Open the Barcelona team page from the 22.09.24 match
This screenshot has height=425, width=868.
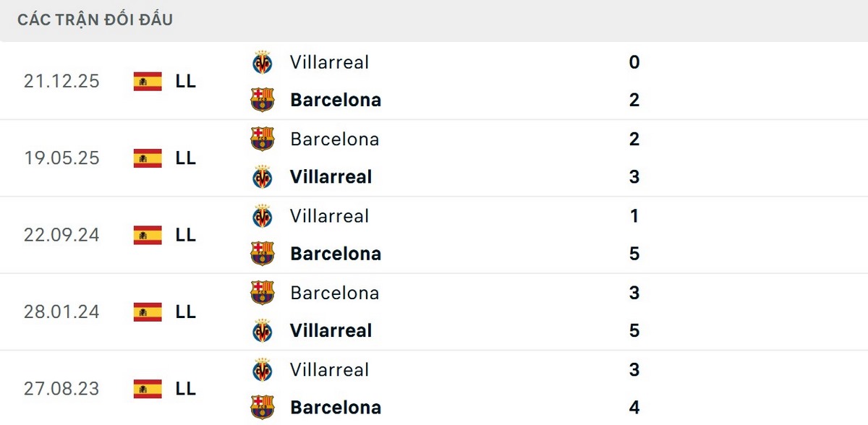pyautogui.click(x=335, y=254)
